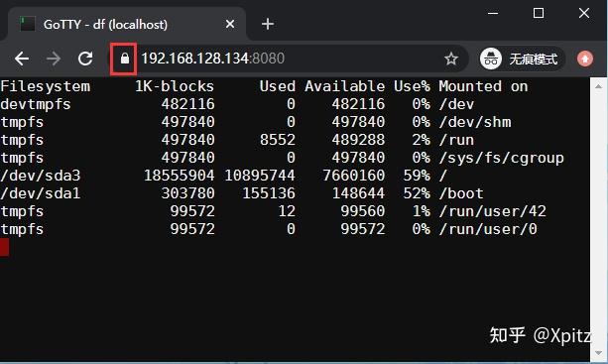Click the '10895744' used value
The height and width of the screenshot is (364, 608).
260,176
